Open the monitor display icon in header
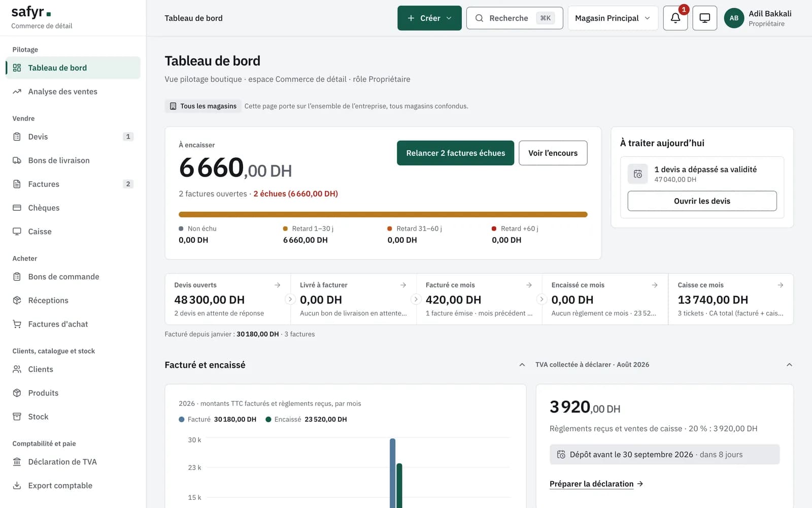Screen dimensions: 812x508 (705, 18)
